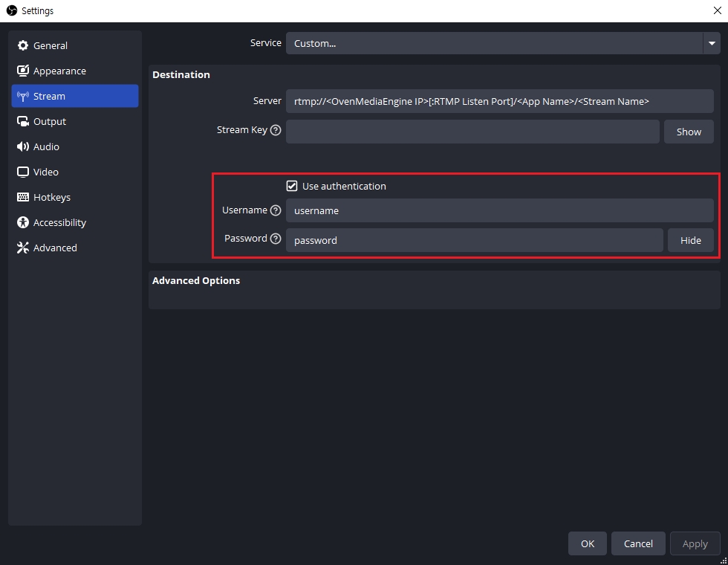
Task: Click the Advanced tools icon
Action: 23,248
